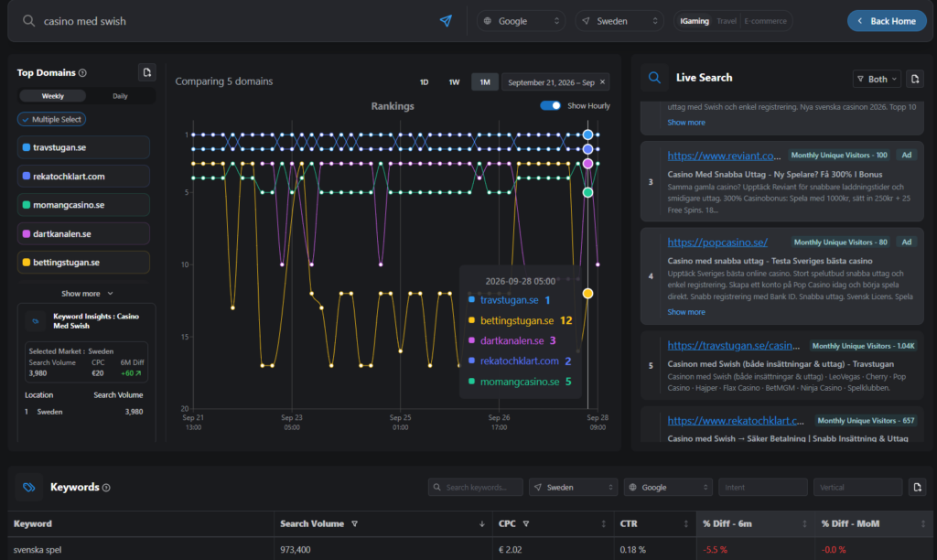Click the momangcasino.se green color swatch
The image size is (937, 560).
27,205
